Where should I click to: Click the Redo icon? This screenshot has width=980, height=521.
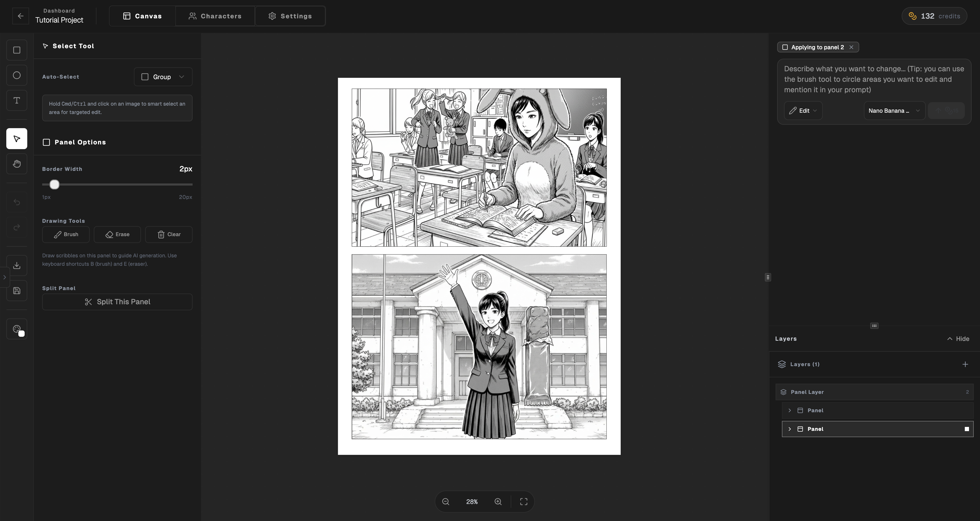[17, 227]
